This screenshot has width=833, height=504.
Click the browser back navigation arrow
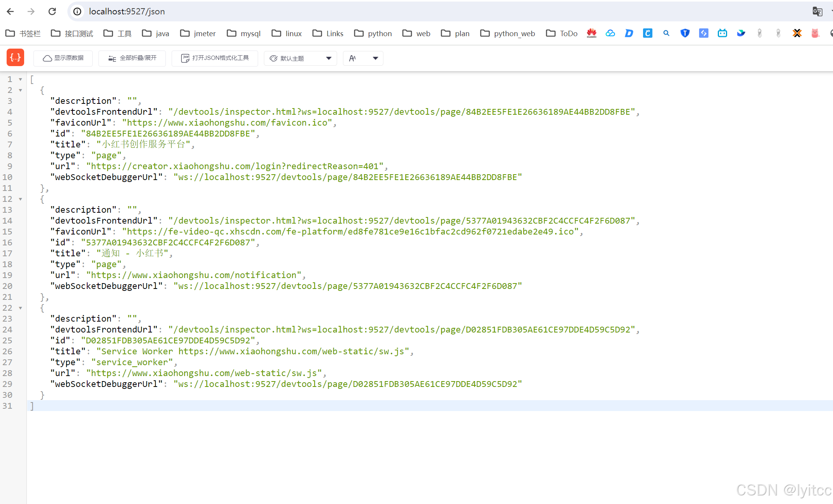[x=10, y=11]
